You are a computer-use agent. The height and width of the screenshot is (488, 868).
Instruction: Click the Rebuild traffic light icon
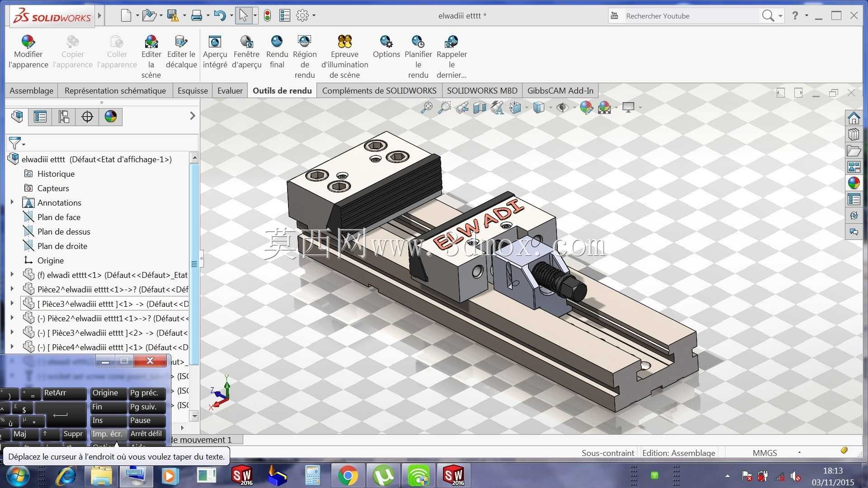tap(268, 16)
